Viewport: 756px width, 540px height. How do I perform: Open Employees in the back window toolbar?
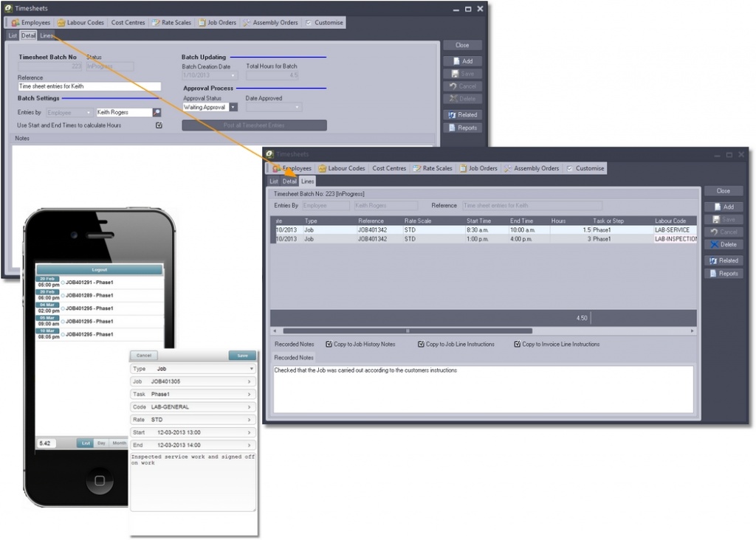(31, 23)
